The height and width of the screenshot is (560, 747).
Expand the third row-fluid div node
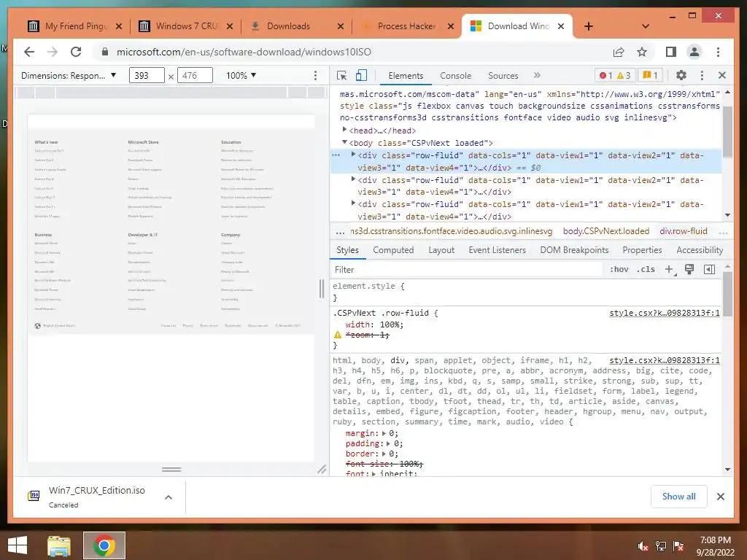[353, 203]
